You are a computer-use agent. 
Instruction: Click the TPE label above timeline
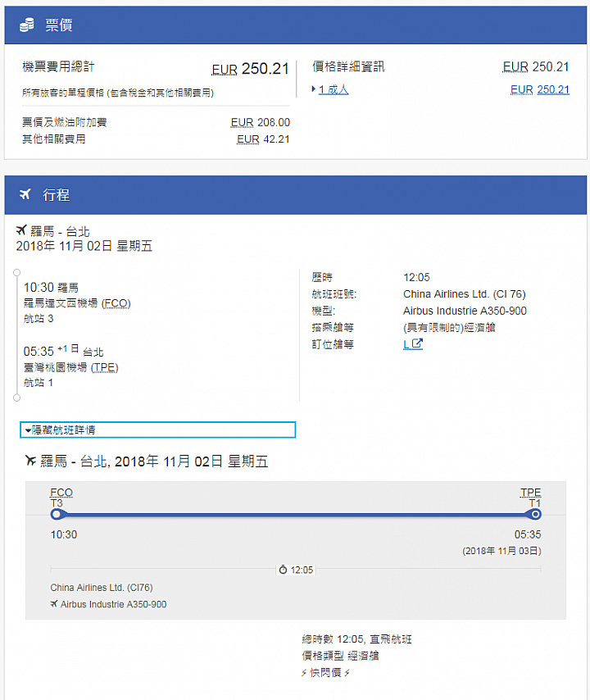click(531, 493)
